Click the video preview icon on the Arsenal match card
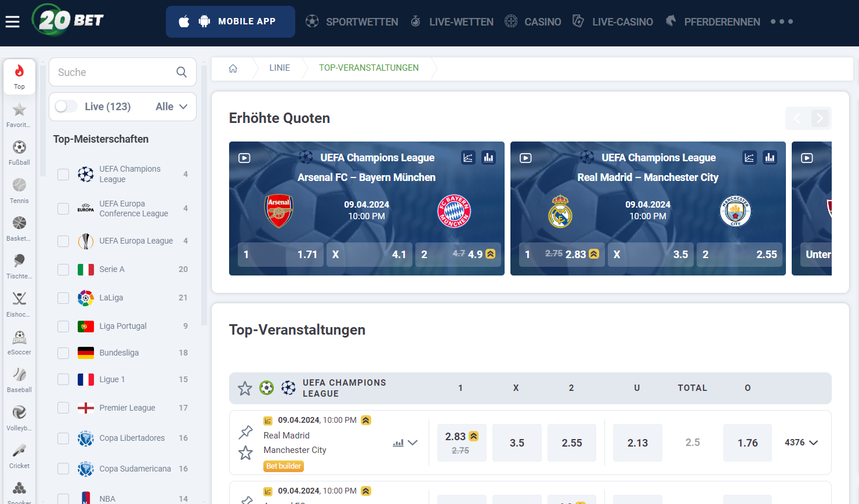This screenshot has width=859, height=504. 244,157
